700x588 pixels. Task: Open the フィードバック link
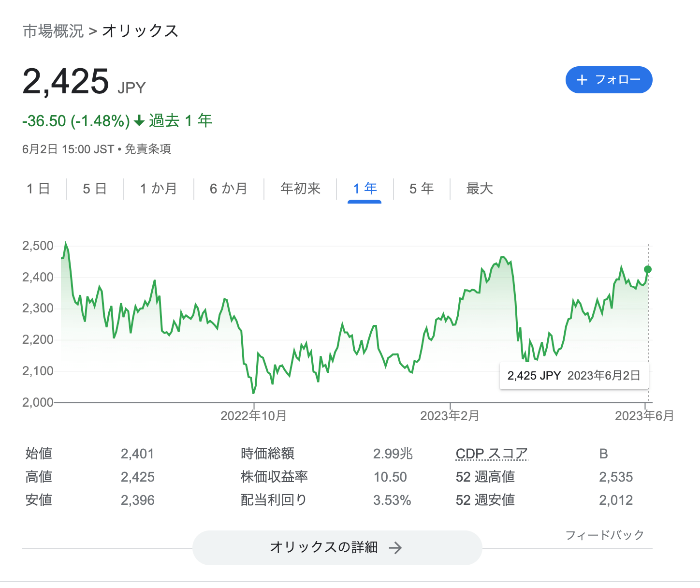pos(605,535)
